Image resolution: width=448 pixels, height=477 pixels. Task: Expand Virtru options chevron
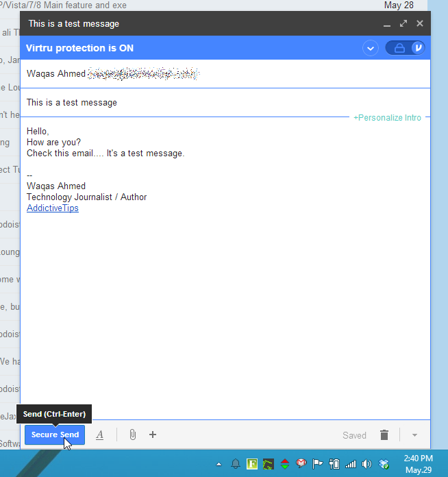pyautogui.click(x=371, y=48)
